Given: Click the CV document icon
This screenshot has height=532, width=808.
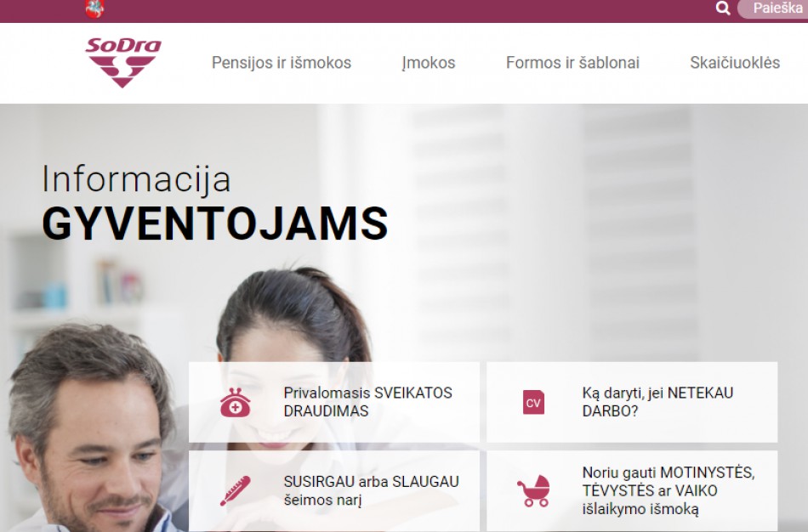Looking at the screenshot, I should [533, 402].
